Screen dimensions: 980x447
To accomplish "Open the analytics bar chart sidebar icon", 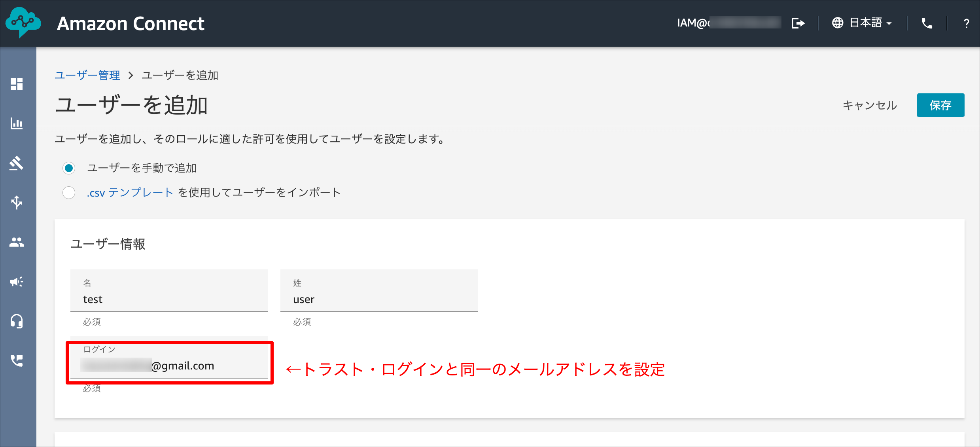I will (17, 123).
